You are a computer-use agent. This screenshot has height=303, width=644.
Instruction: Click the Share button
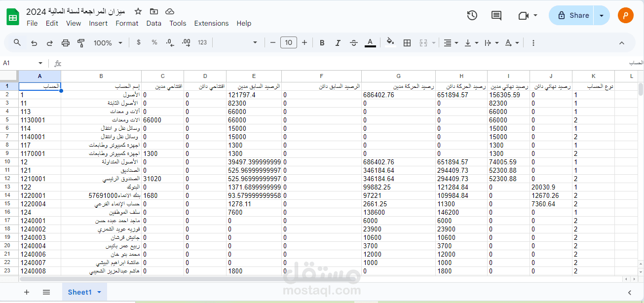pyautogui.click(x=571, y=15)
